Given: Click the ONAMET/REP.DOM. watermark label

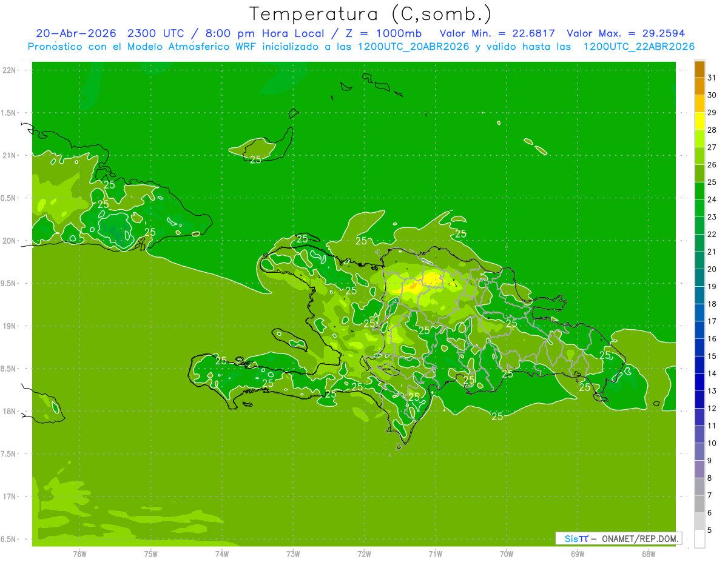Looking at the screenshot, I should (x=639, y=538).
